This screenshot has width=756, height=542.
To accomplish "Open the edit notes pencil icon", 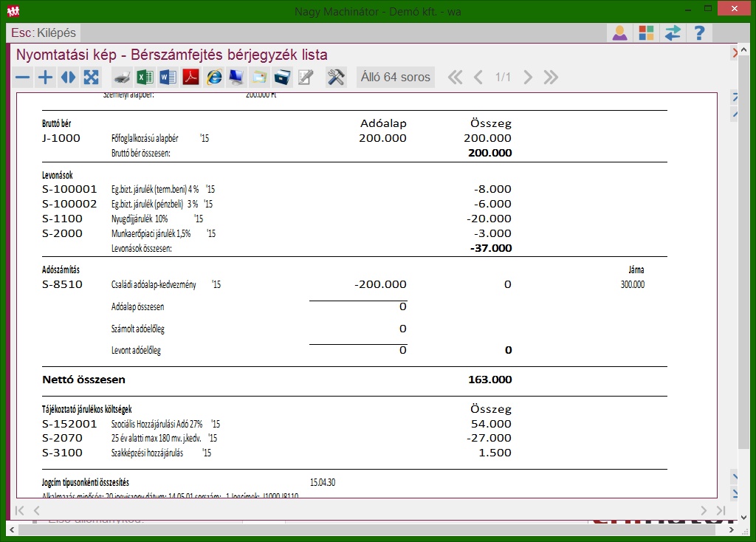I will pyautogui.click(x=305, y=78).
